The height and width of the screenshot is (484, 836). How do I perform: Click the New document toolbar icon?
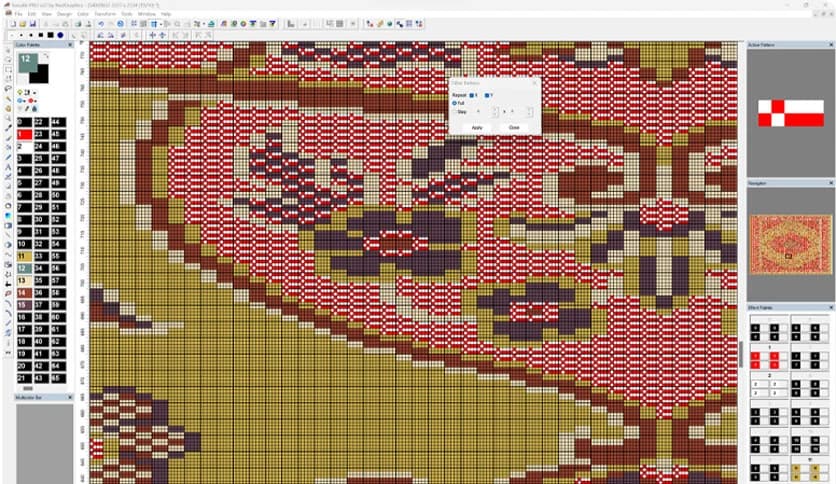(13, 23)
